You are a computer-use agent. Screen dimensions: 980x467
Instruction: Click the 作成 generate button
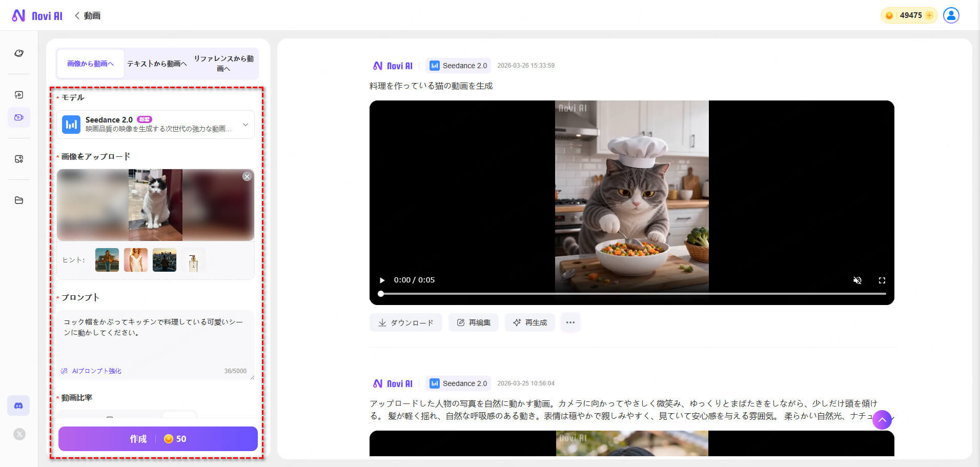point(157,439)
